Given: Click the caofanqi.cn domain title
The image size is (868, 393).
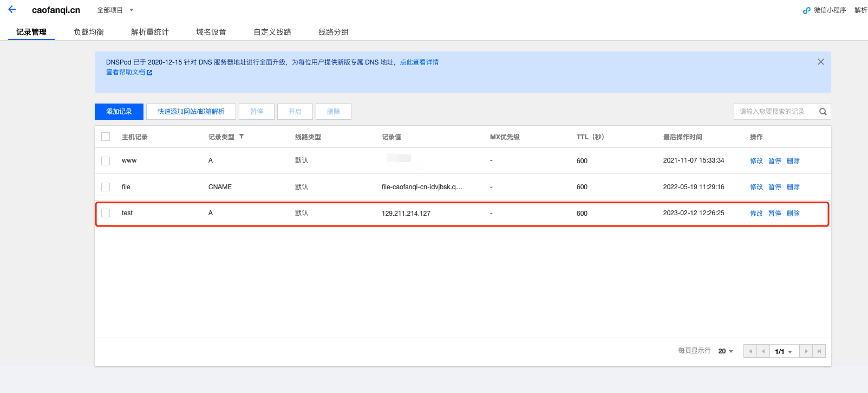Looking at the screenshot, I should (x=56, y=10).
